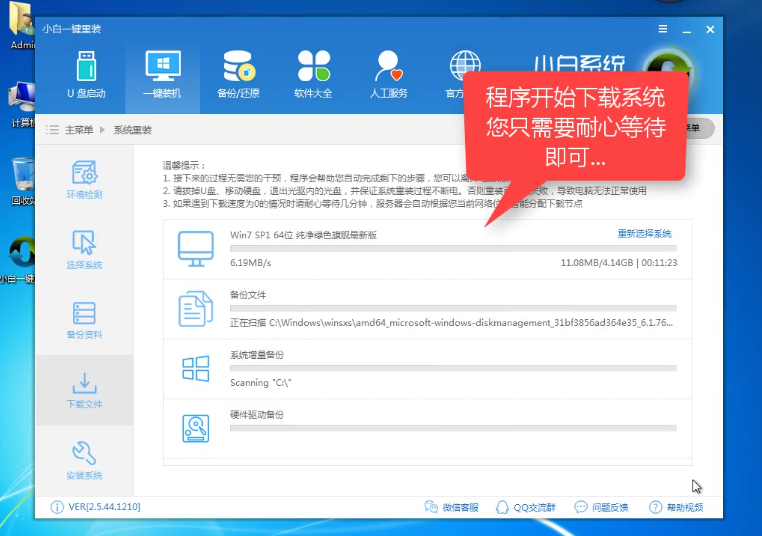Select the 一键装机 tab

point(162,75)
